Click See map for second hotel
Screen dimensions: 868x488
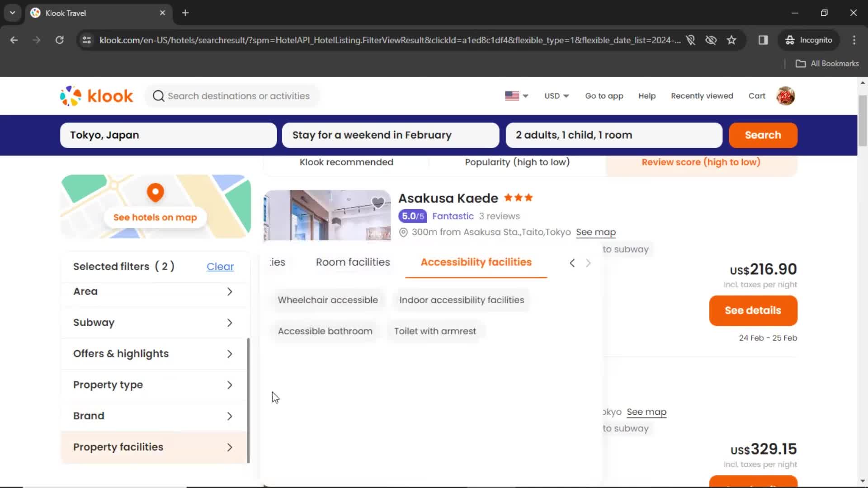646,412
